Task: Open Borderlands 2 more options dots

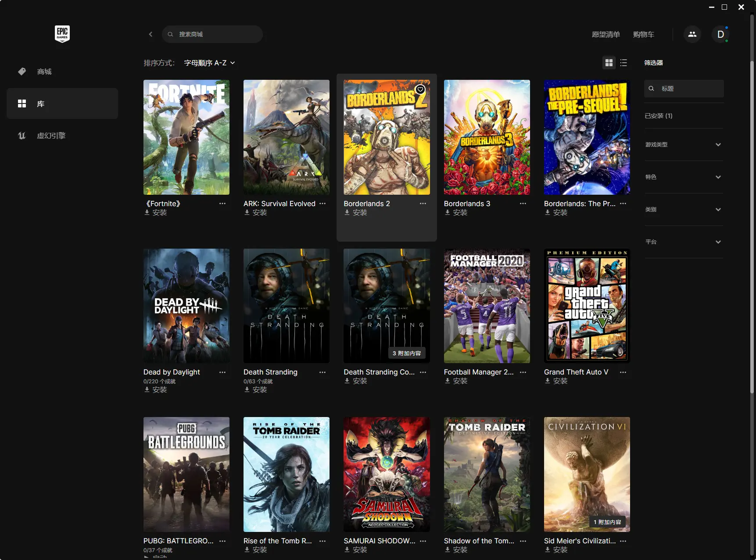Action: (423, 203)
